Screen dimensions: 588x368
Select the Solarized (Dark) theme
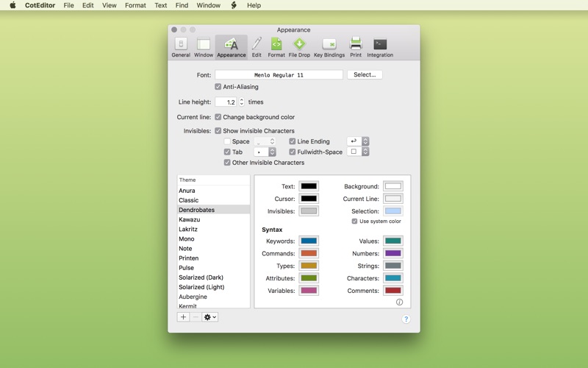coord(201,277)
